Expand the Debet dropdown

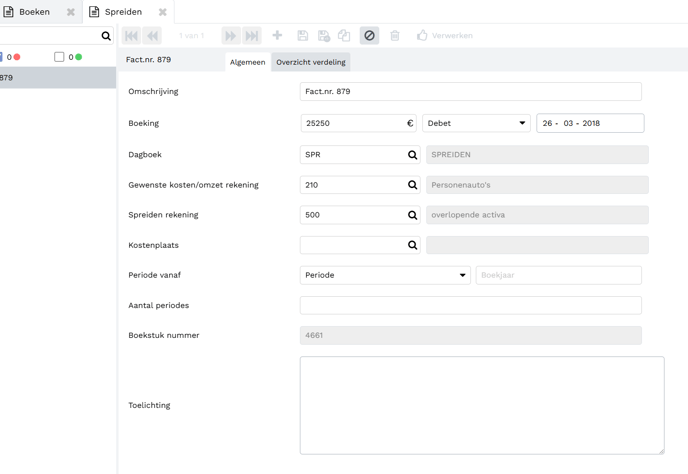coord(476,123)
